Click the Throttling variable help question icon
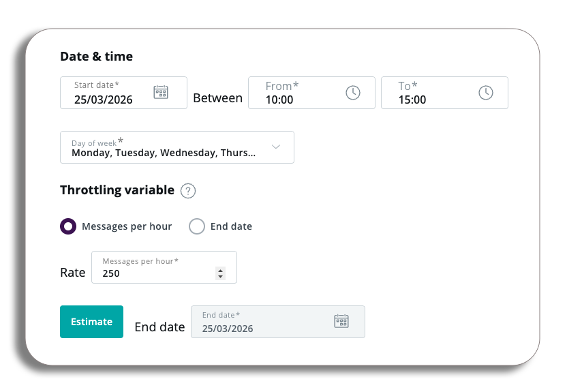The height and width of the screenshot is (392, 567). (x=188, y=191)
